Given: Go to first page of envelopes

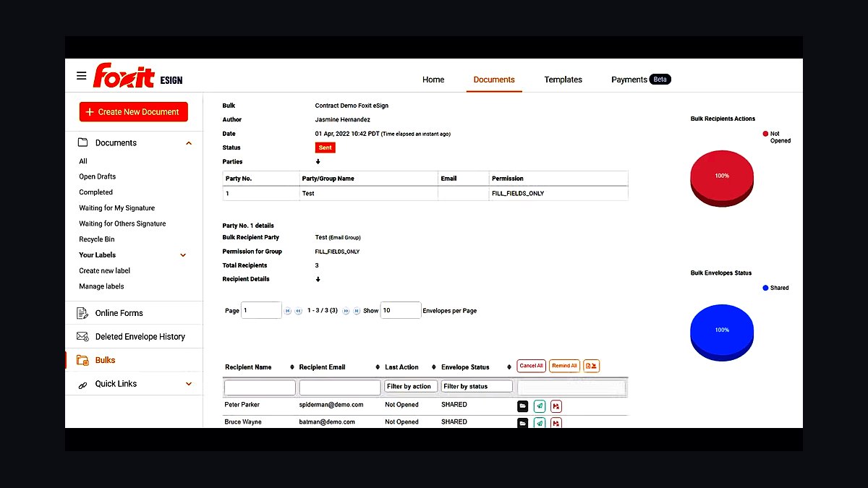Looking at the screenshot, I should pos(288,311).
